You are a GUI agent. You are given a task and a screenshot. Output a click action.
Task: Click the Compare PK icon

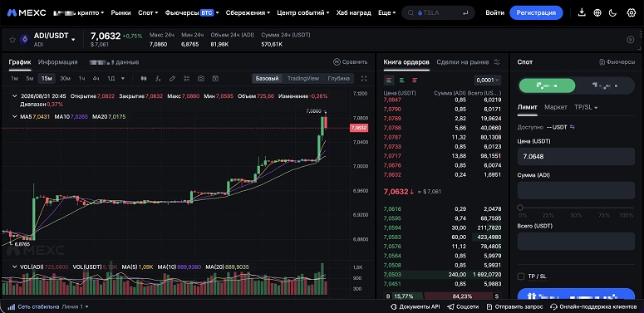point(337,62)
